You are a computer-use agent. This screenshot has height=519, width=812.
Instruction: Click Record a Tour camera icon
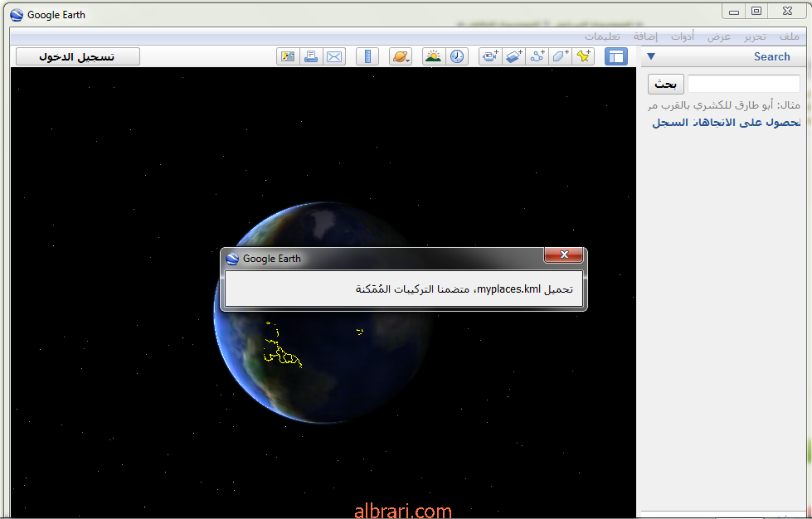point(490,56)
